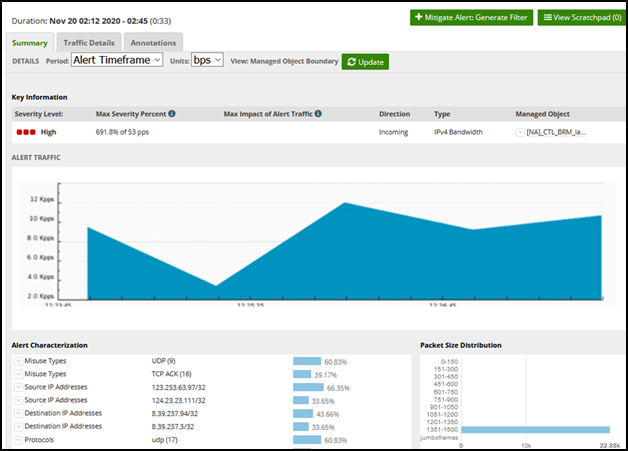Click the 33.65% bar for source 124.23.23.111/32
Screen dimensions: 628x451
(x=301, y=401)
